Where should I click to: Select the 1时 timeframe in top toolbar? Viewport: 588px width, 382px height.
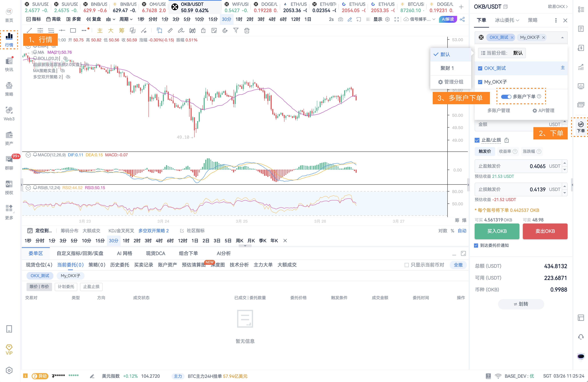(239, 19)
